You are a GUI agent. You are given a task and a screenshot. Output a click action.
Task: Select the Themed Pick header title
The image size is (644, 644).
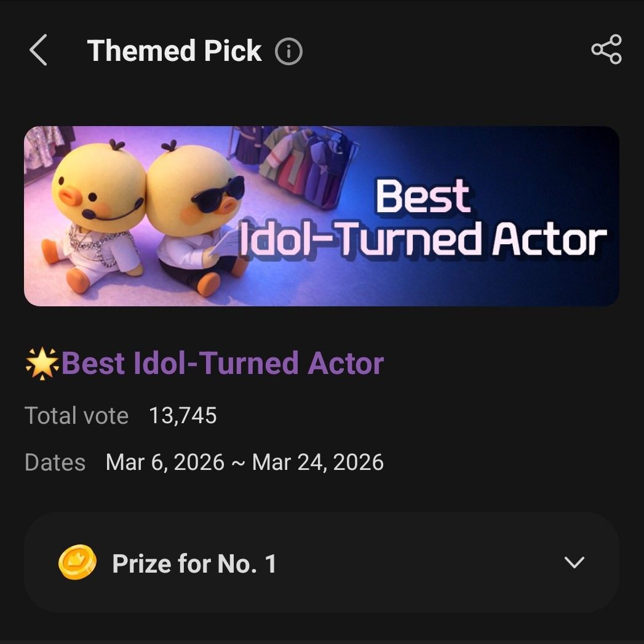pos(175,50)
